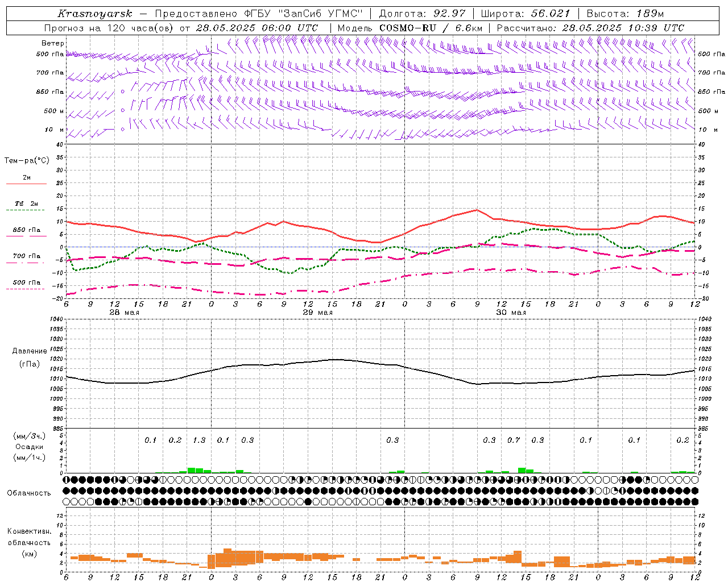Click the 'Td 2м' dew point legend entry
This screenshot has width=728, height=582.
(26, 203)
